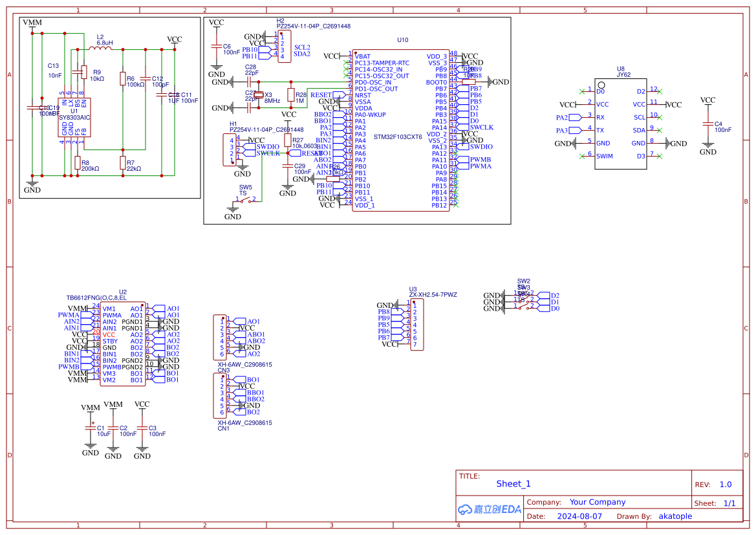Image resolution: width=756 pixels, height=535 pixels.
Task: Select resistor R7 22kΩ
Action: pos(123,162)
